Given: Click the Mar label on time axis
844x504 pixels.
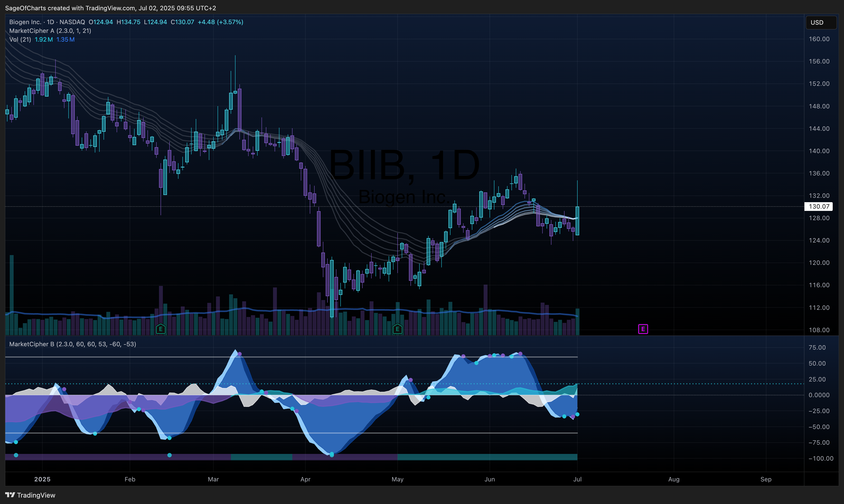Looking at the screenshot, I should pos(213,479).
